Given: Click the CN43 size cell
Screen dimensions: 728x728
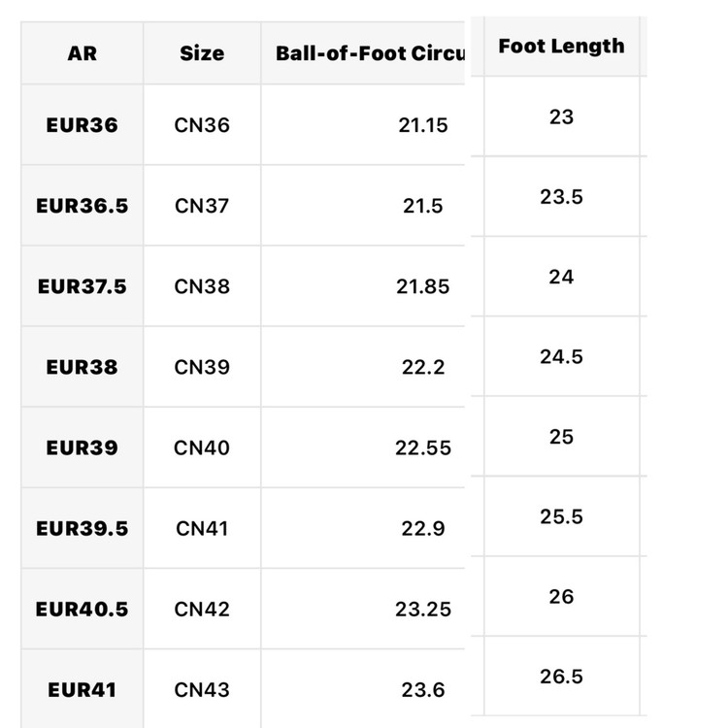Looking at the screenshot, I should [202, 690].
